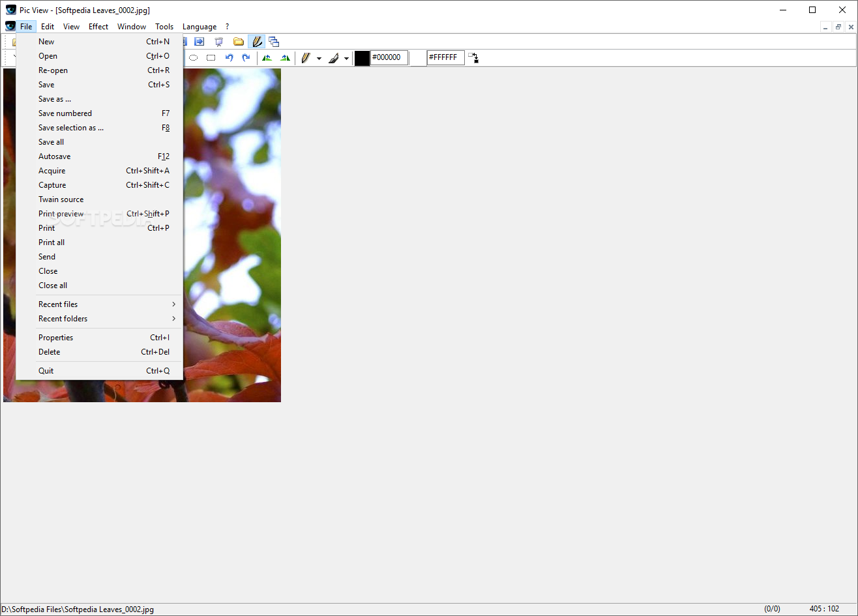Image resolution: width=858 pixels, height=616 pixels.
Task: Click Save in the File menu
Action: coord(99,85)
